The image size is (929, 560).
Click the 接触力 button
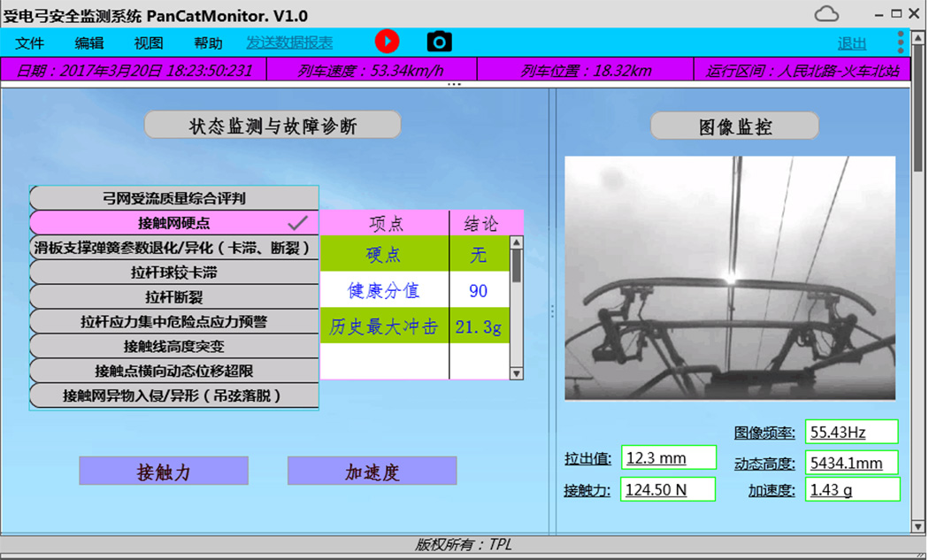[x=164, y=472]
